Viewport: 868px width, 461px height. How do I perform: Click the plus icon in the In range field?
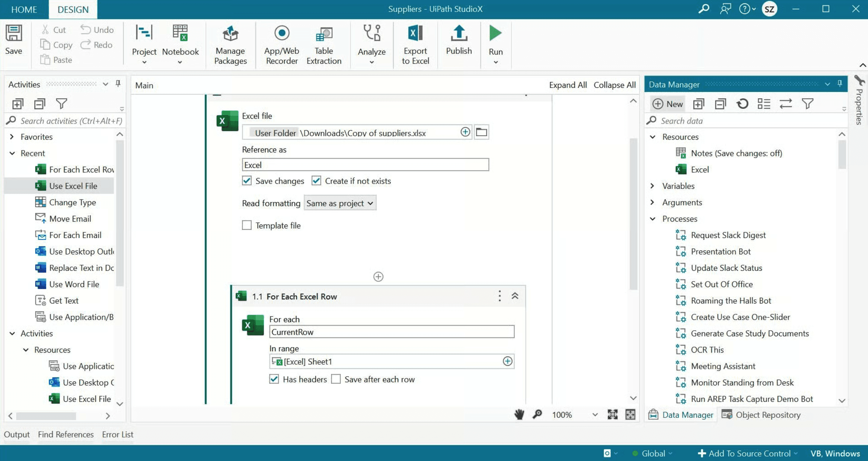(507, 361)
